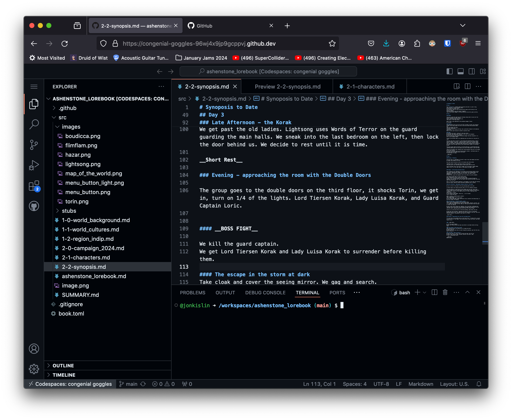
Task: Open terminal launch profile dropdown chevron
Action: pyautogui.click(x=425, y=293)
